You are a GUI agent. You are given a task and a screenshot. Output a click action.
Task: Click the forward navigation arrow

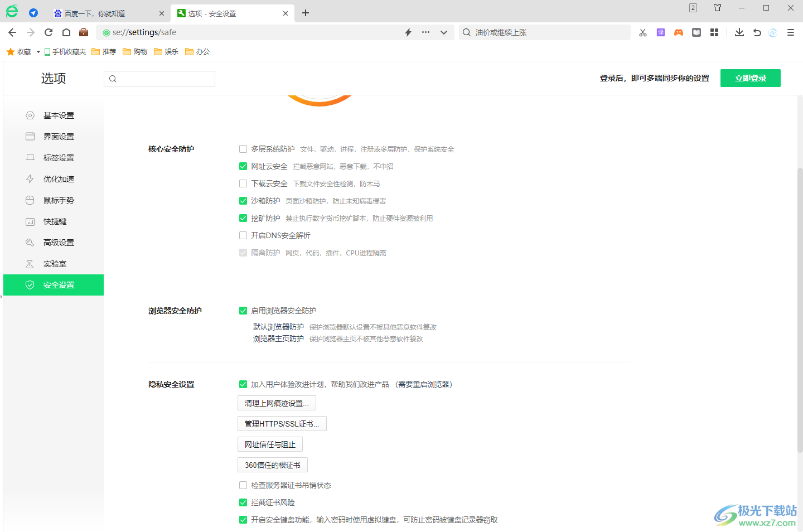click(31, 32)
